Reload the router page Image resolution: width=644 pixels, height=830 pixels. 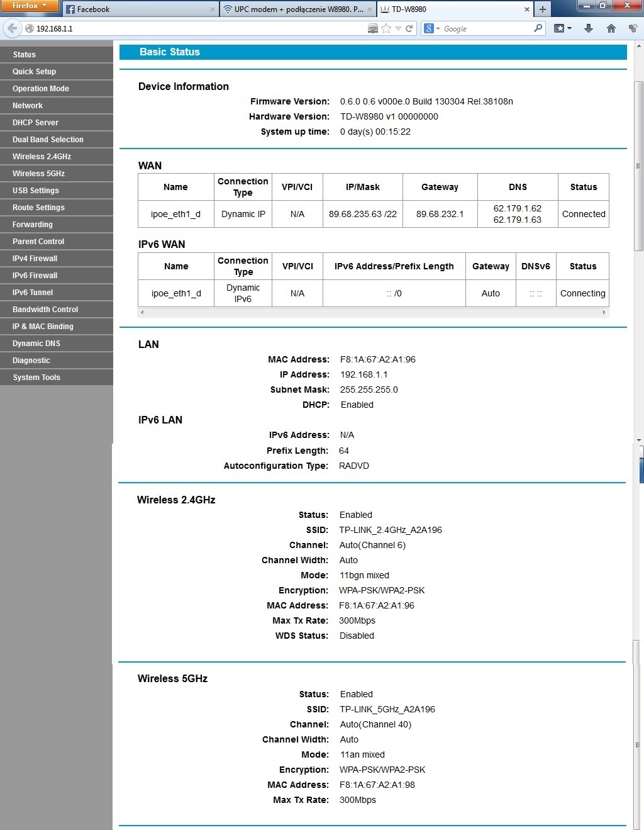click(409, 28)
